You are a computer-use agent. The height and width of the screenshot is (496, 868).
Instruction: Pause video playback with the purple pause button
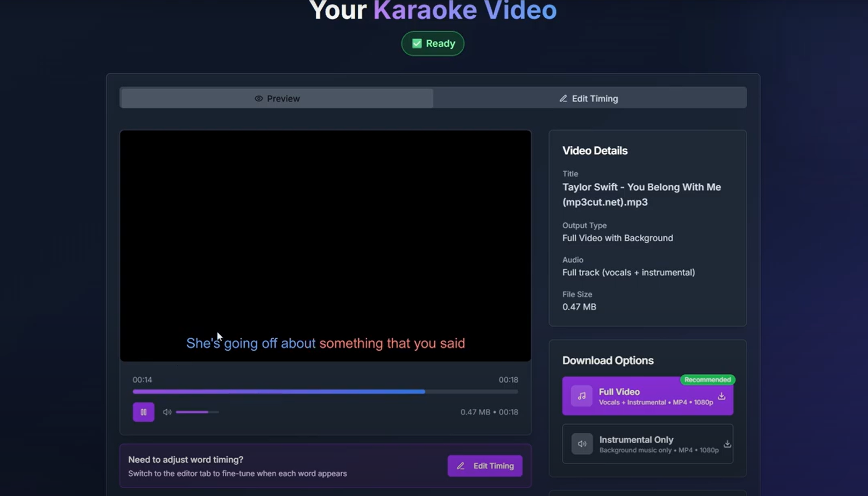[x=143, y=412]
